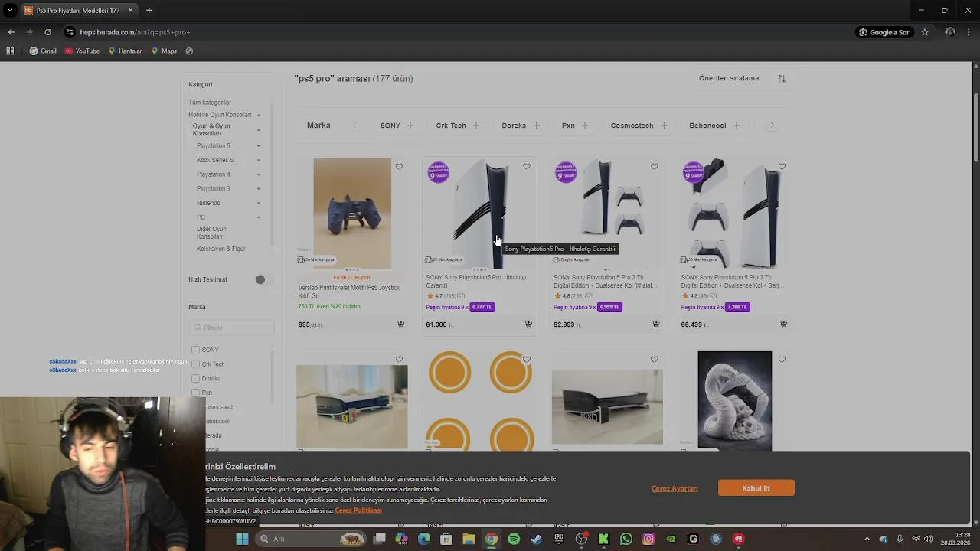Check the Pxn brand checkbox
Screen dimensions: 980x551
click(195, 393)
